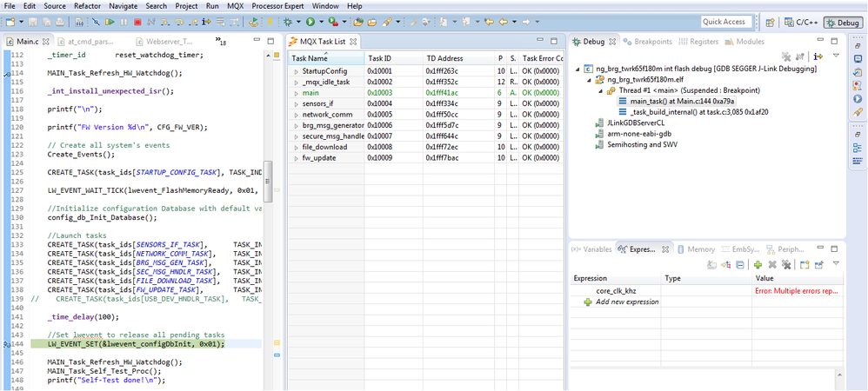
Task: Click the Search flashlight toolbar icon
Action: [x=387, y=22]
